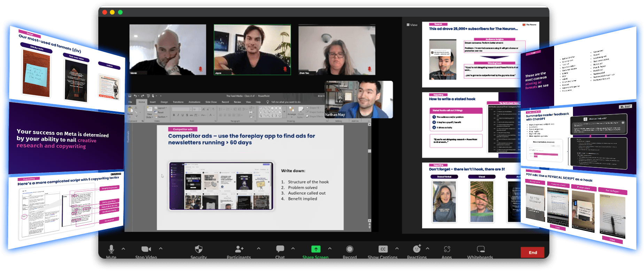The width and height of the screenshot is (644, 271).
Task: Expand share options arrow beside Share Screen
Action: (330, 249)
